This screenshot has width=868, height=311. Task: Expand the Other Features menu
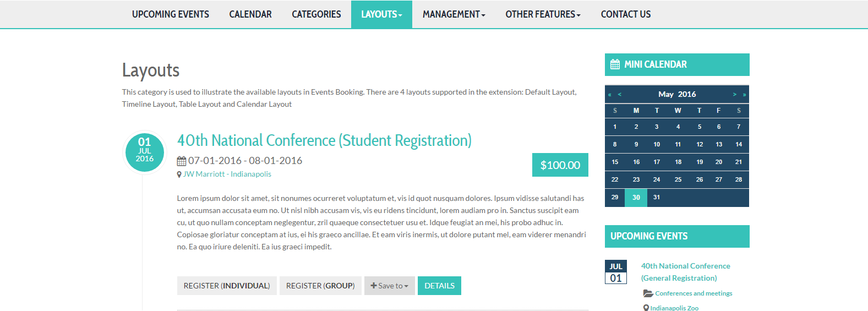tap(543, 14)
